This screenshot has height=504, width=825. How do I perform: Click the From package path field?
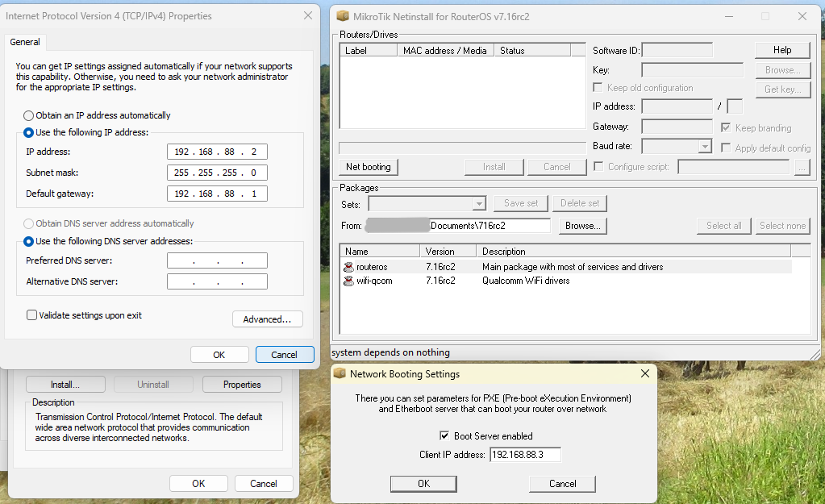pyautogui.click(x=459, y=226)
